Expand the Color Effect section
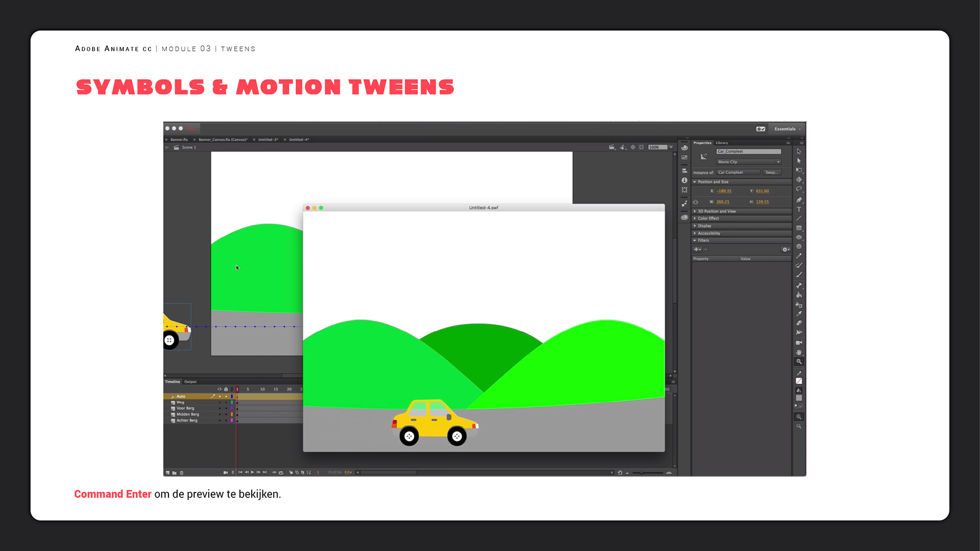This screenshot has height=551, width=980. point(708,218)
